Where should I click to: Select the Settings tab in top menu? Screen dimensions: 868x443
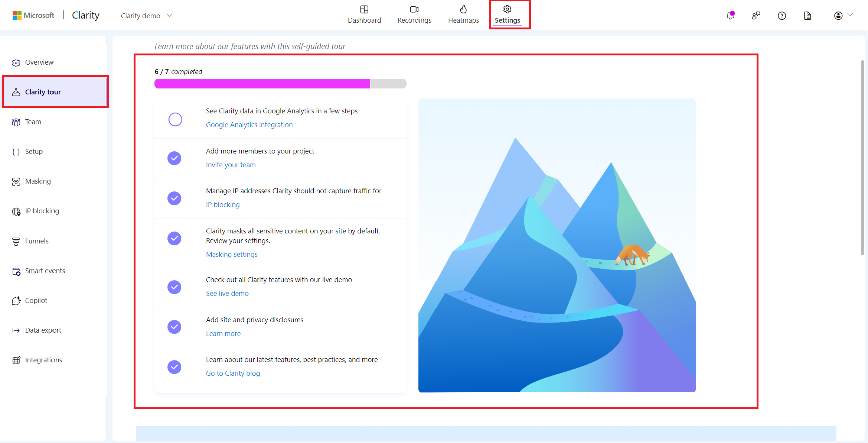click(508, 15)
